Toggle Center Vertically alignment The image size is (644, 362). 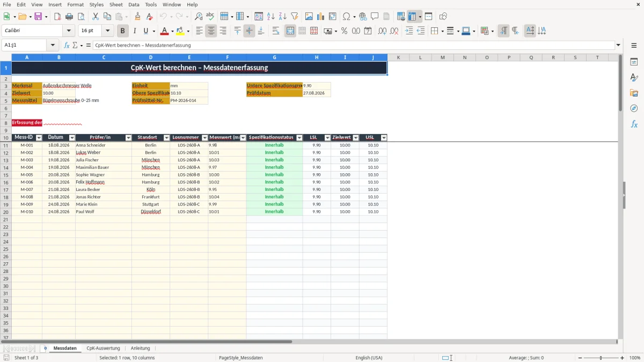[x=249, y=31]
